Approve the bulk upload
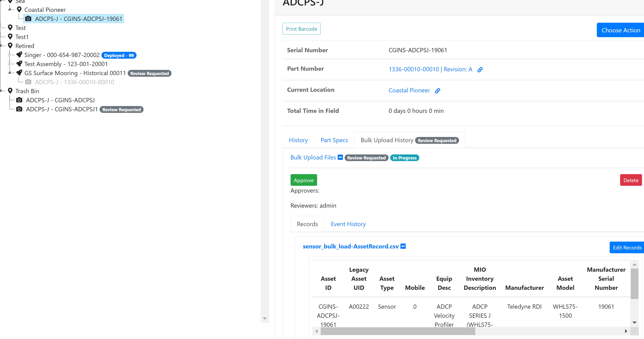644x339 pixels. [303, 180]
